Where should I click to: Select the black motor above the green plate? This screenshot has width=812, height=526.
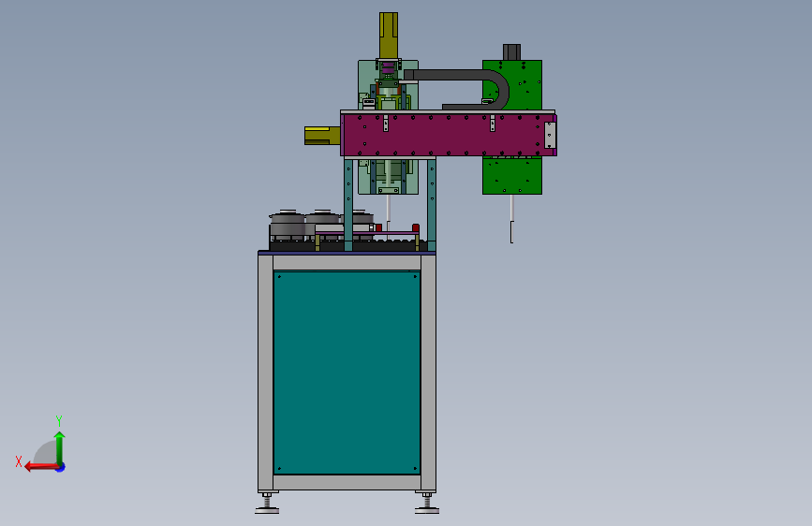coord(511,51)
